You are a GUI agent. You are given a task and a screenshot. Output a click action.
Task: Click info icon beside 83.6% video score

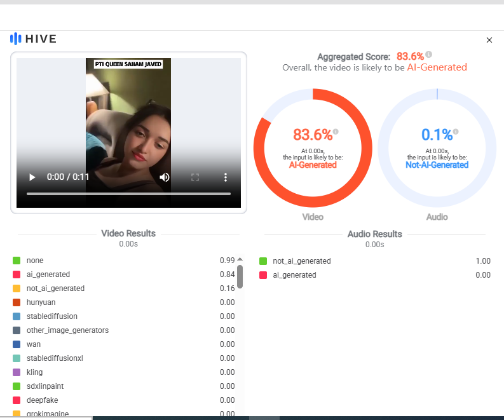(x=336, y=132)
